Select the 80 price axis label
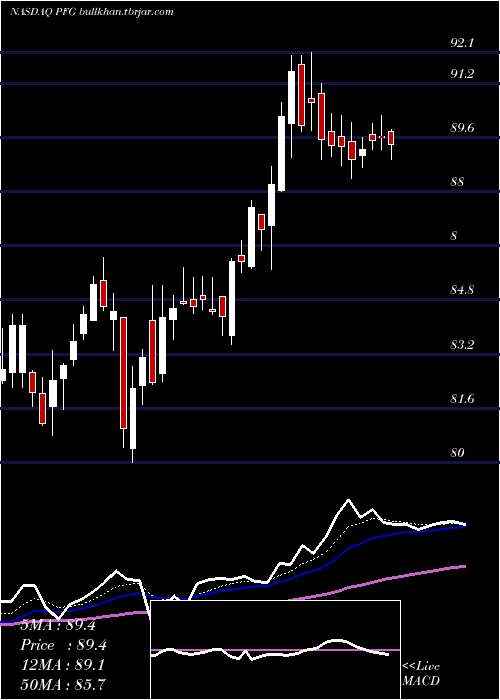Viewport: 500px width, 700px height. (458, 453)
